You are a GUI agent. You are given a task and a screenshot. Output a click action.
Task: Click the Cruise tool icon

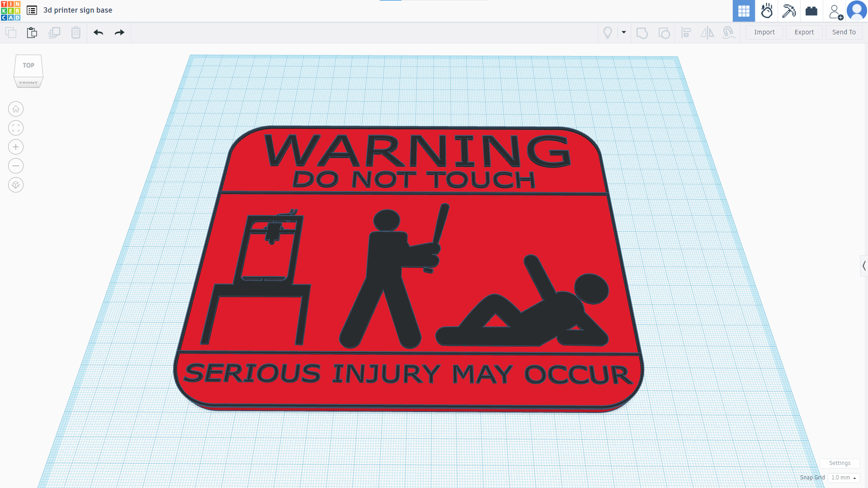click(729, 33)
